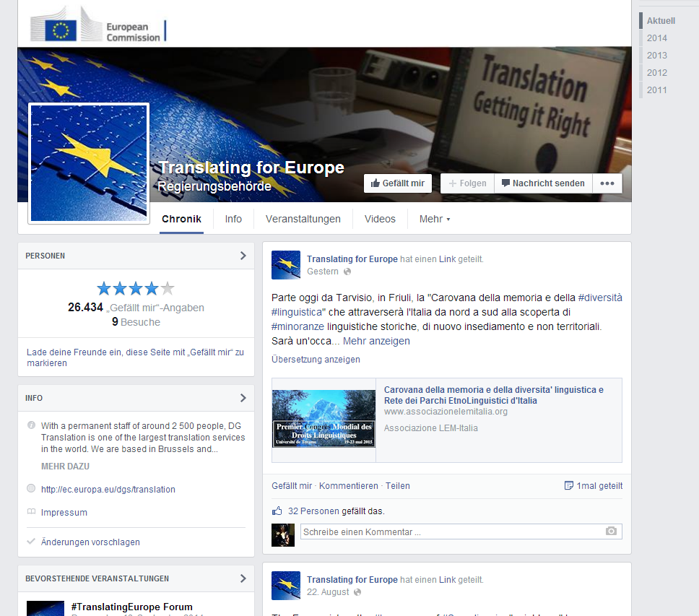Click the info icon beside DG Translation text
699x616 pixels.
31,425
